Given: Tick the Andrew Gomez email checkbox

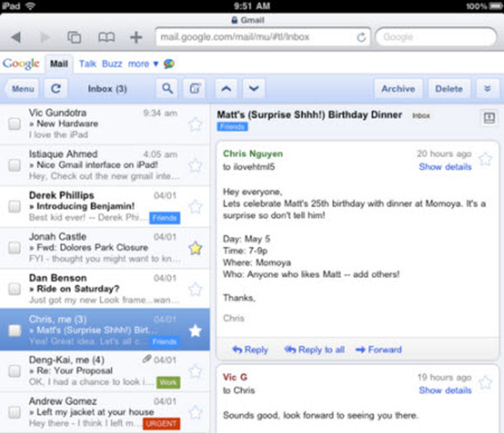Looking at the screenshot, I should (x=15, y=412).
